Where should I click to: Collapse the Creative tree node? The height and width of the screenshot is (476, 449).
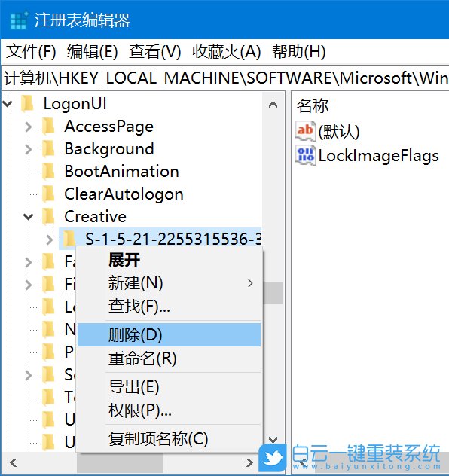click(x=29, y=217)
